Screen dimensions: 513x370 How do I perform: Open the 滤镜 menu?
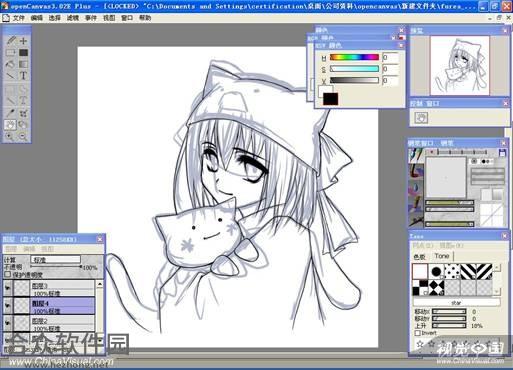coord(73,18)
